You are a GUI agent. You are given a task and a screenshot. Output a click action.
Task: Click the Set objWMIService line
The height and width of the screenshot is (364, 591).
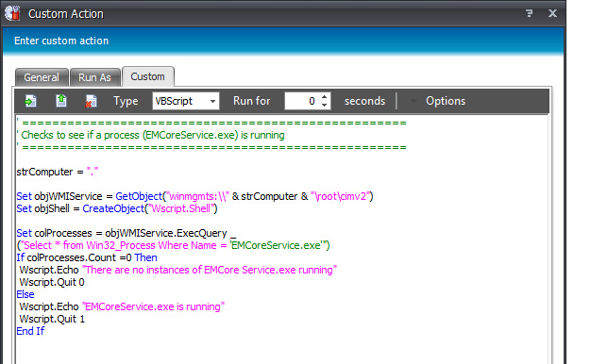coord(194,196)
